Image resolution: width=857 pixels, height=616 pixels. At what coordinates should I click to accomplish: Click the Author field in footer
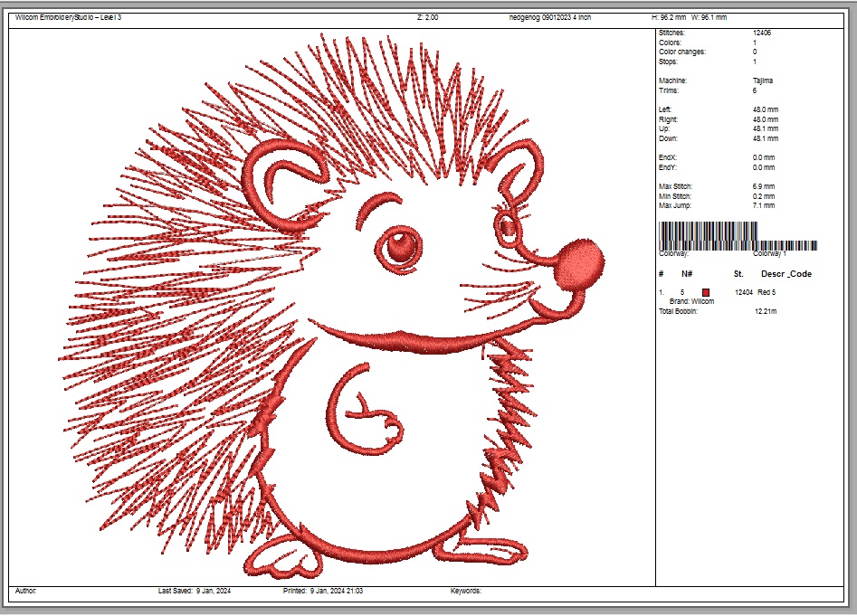[x=26, y=591]
